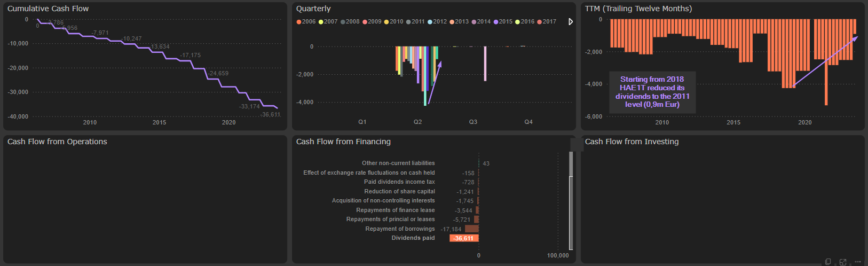The height and width of the screenshot is (266, 868).
Task: Select the highlighted Dividends paid bar
Action: coord(464,238)
